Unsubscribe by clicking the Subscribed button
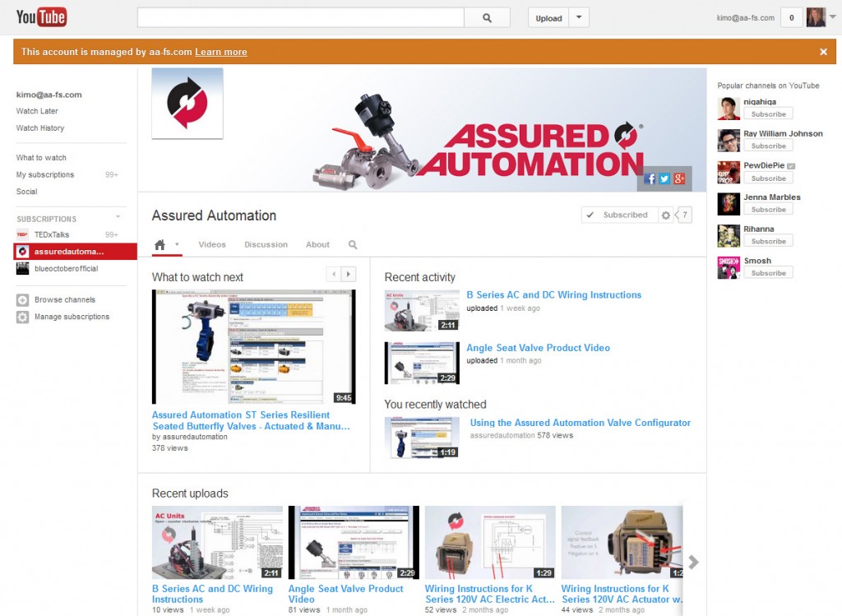This screenshot has height=616, width=842. coord(619,214)
